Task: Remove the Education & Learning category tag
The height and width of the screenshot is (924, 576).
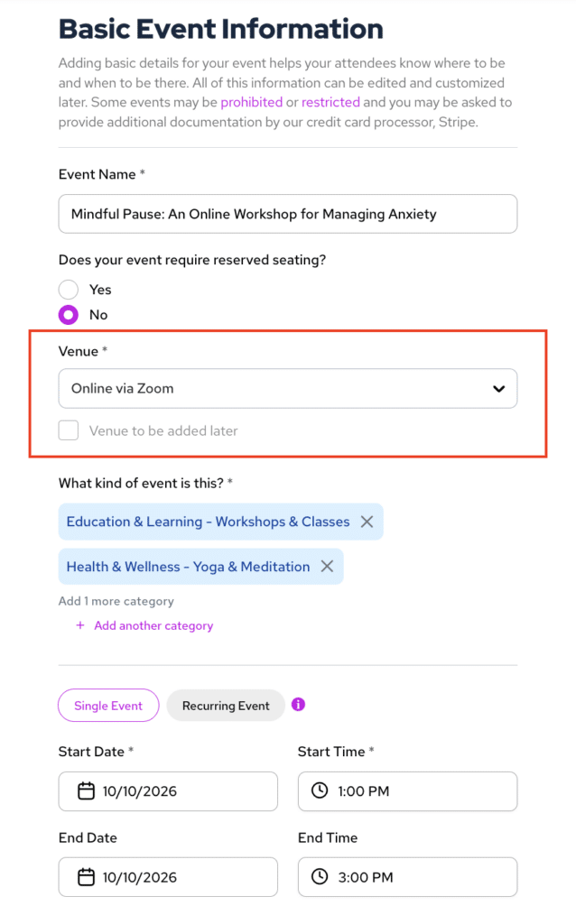Action: pyautogui.click(x=367, y=522)
